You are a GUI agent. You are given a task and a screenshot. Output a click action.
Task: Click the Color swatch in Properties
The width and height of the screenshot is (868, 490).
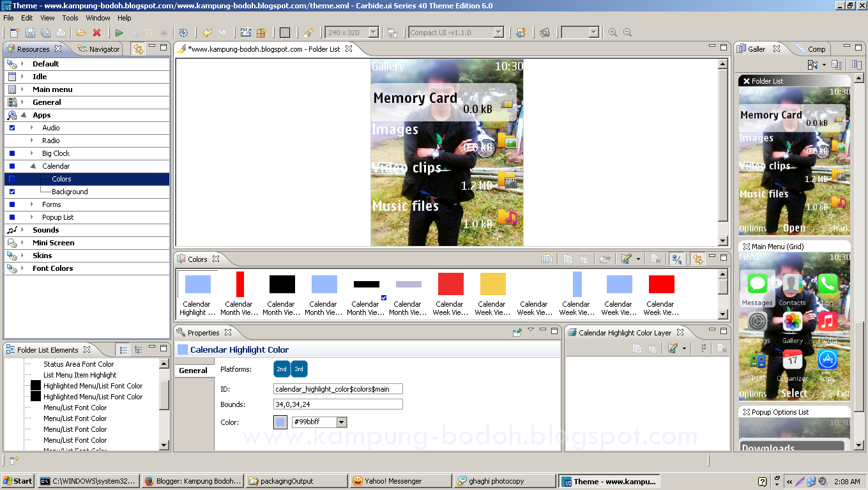point(280,422)
